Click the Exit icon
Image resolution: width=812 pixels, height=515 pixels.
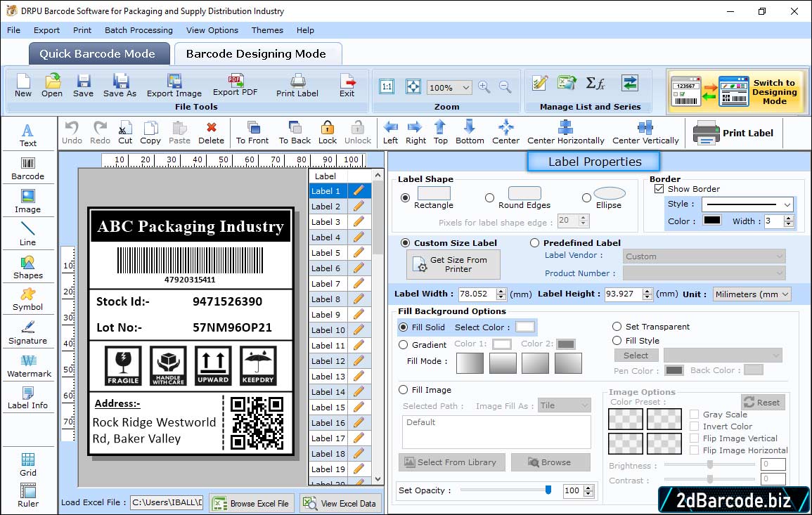[x=347, y=86]
